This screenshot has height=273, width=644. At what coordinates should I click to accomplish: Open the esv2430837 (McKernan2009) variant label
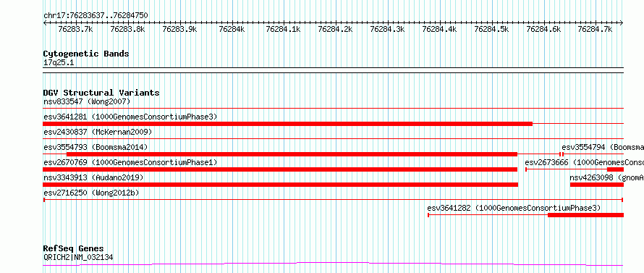pos(98,132)
